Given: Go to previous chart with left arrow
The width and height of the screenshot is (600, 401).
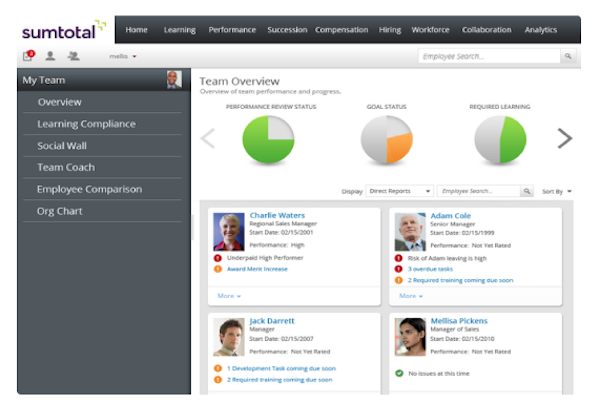Looking at the screenshot, I should tap(208, 139).
